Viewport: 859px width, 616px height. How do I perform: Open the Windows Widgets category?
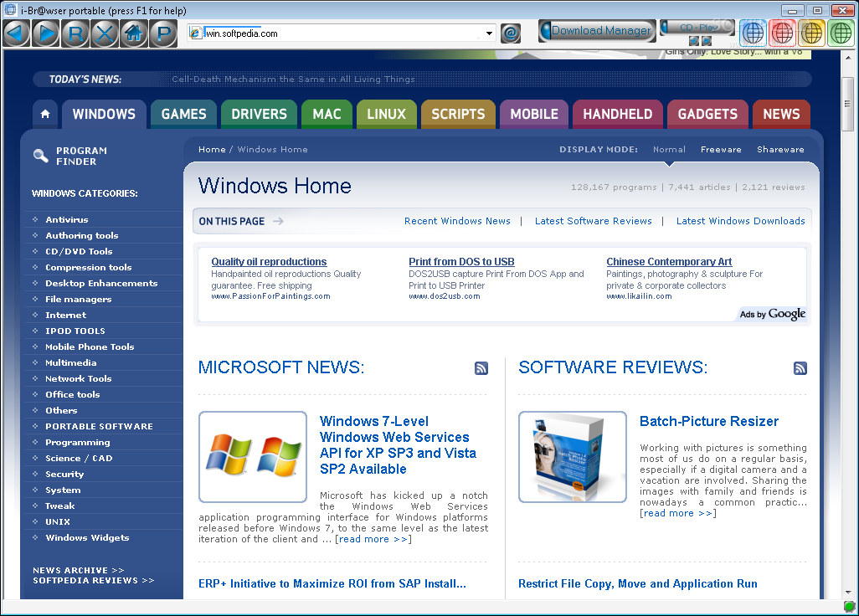[87, 537]
